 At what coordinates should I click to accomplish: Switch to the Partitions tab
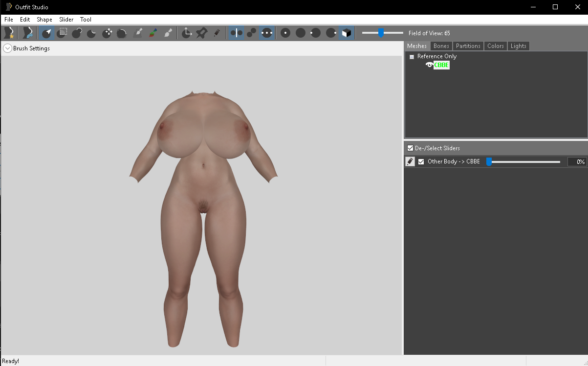(468, 46)
